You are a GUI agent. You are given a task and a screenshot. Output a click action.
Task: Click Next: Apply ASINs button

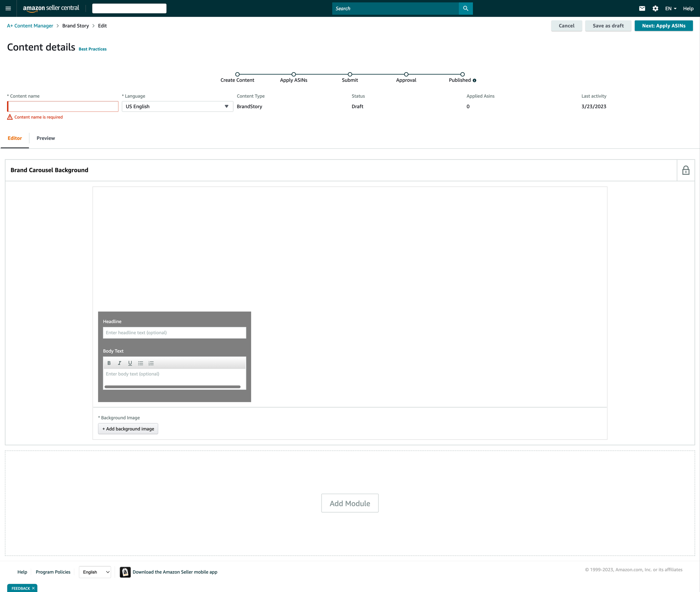point(663,26)
